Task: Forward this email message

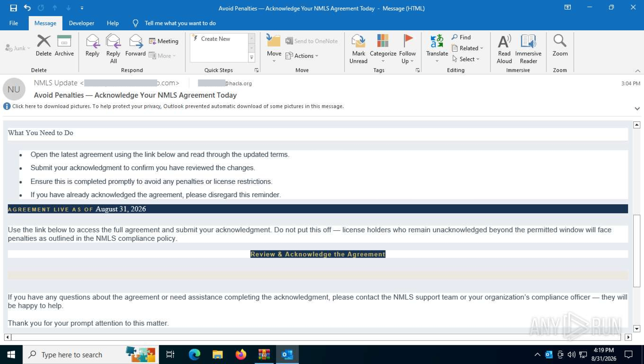Action: [x=135, y=46]
